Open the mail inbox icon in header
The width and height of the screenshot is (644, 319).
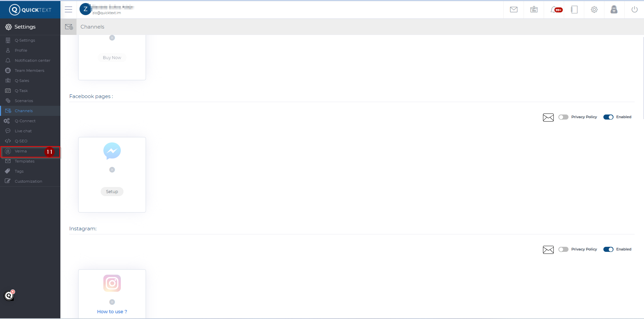(x=513, y=9)
